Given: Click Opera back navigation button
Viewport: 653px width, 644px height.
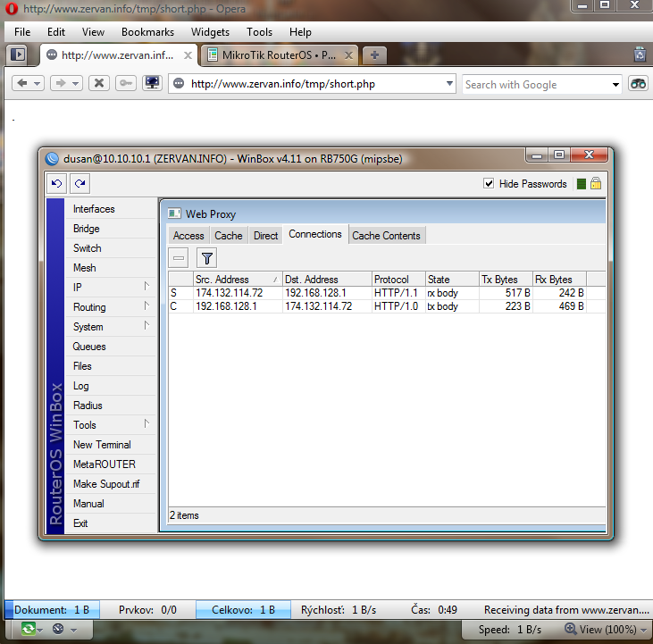Looking at the screenshot, I should (x=22, y=83).
